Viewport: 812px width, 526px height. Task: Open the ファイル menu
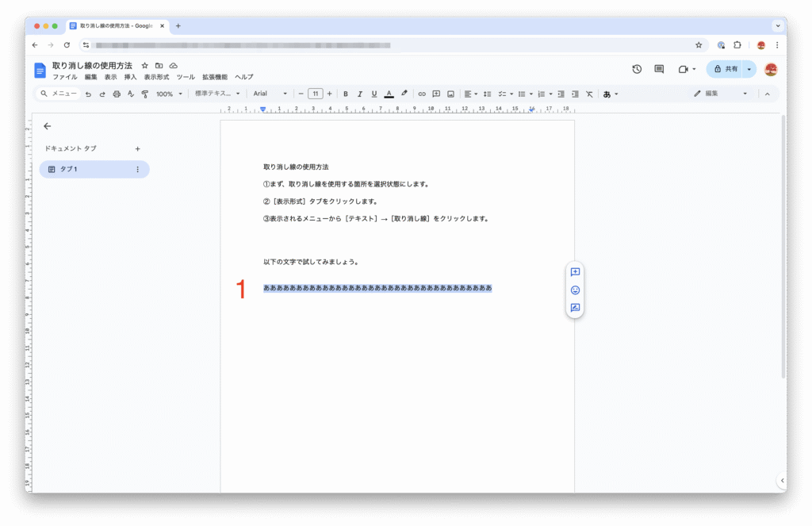coord(65,77)
